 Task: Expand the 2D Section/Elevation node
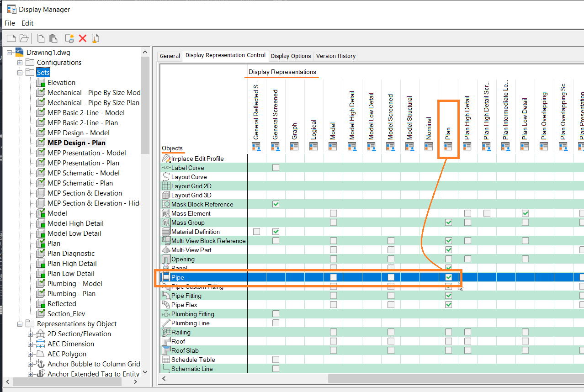coord(30,334)
